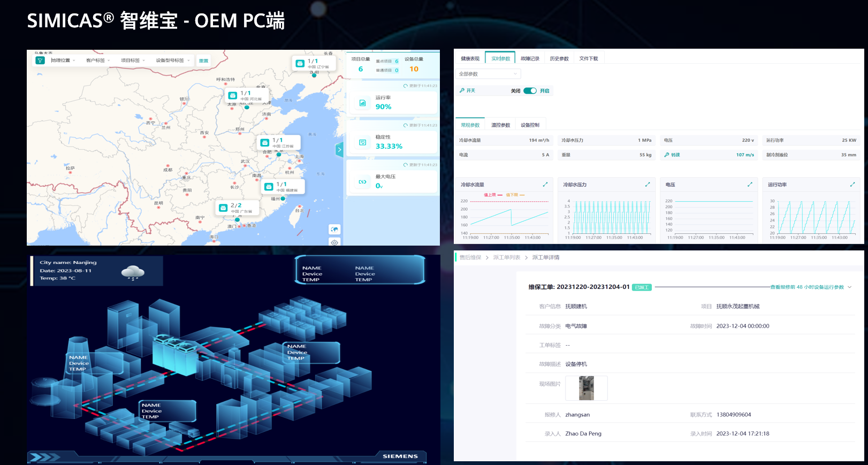Select the 中国 河北省 device marker icon
This screenshot has width=868, height=465.
pos(233,95)
